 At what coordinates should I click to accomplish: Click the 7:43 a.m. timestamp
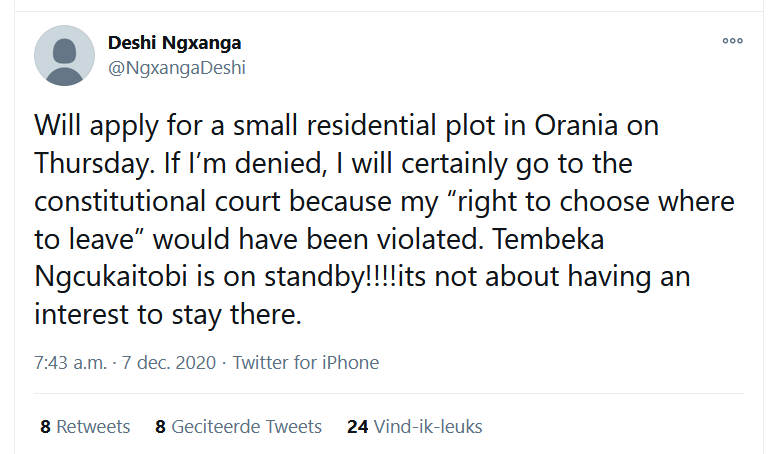[x=70, y=363]
